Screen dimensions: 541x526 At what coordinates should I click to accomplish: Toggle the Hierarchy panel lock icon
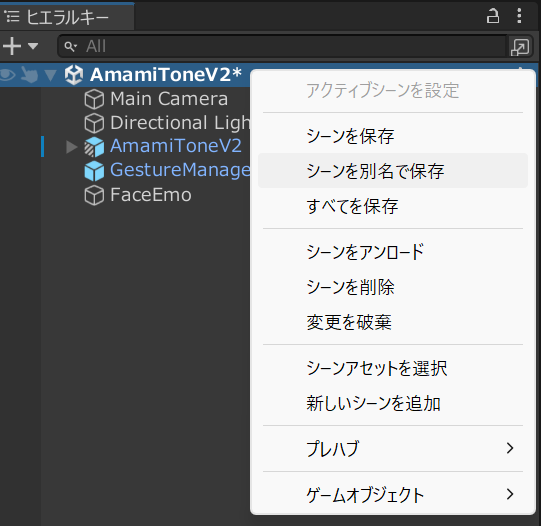[493, 16]
